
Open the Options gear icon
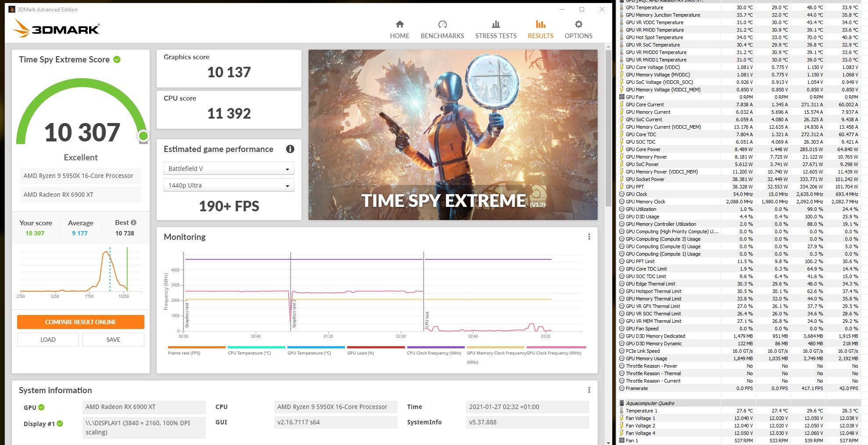[x=578, y=24]
